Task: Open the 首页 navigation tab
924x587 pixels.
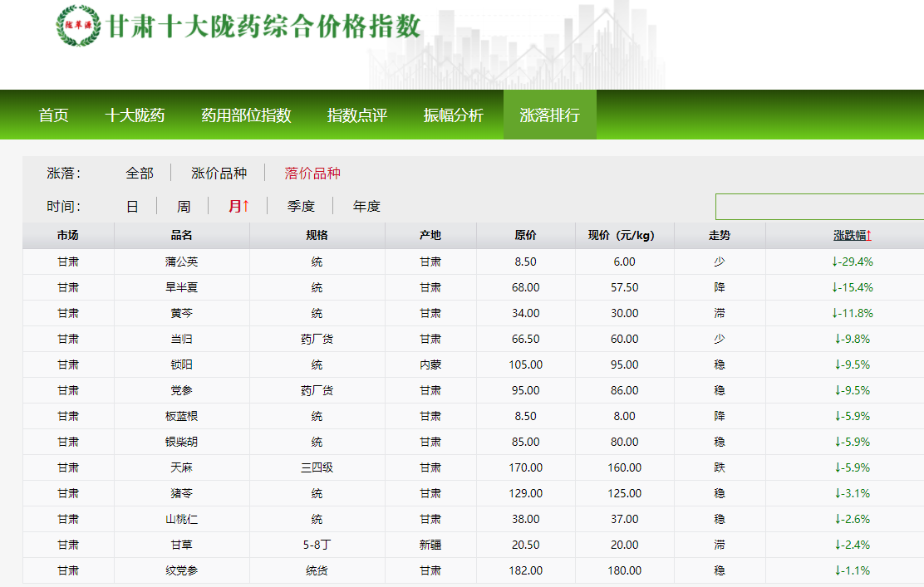Action: click(x=54, y=115)
